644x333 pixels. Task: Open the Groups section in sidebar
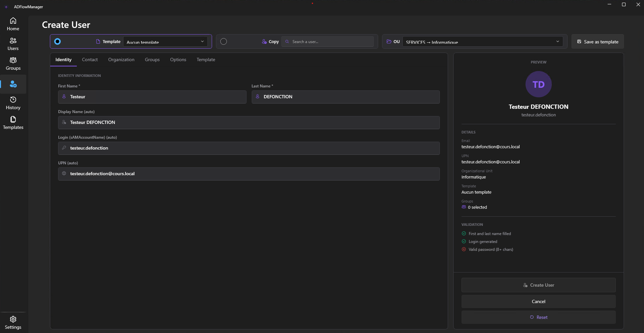[x=13, y=64]
